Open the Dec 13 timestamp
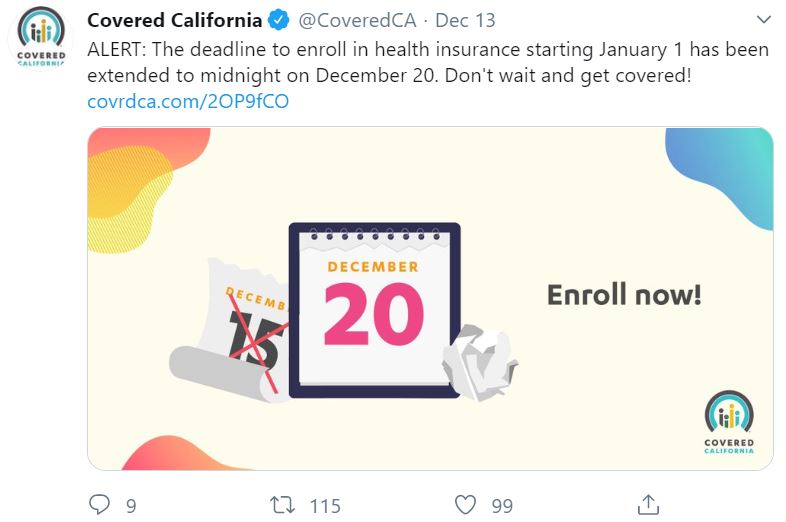The height and width of the screenshot is (522, 786). tap(465, 20)
